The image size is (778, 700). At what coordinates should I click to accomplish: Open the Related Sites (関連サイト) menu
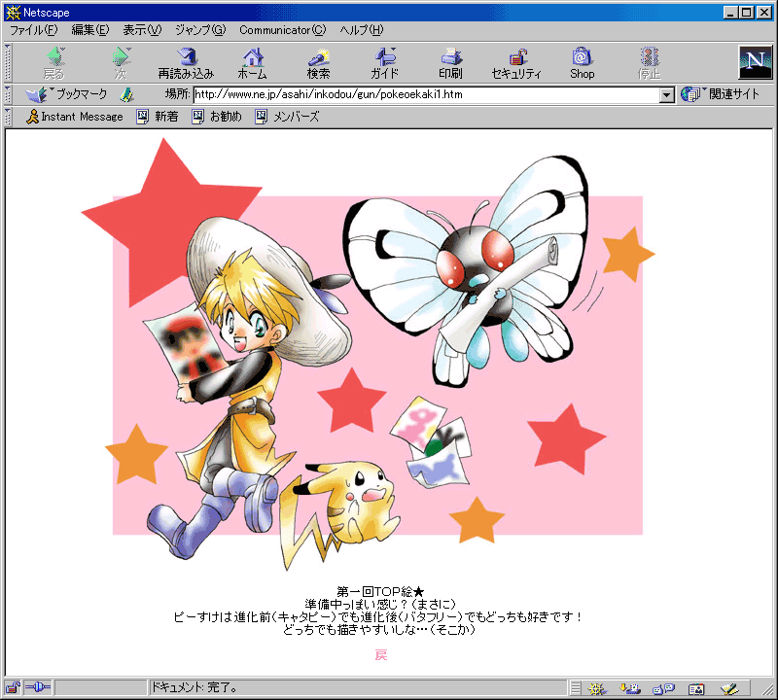pos(720,94)
